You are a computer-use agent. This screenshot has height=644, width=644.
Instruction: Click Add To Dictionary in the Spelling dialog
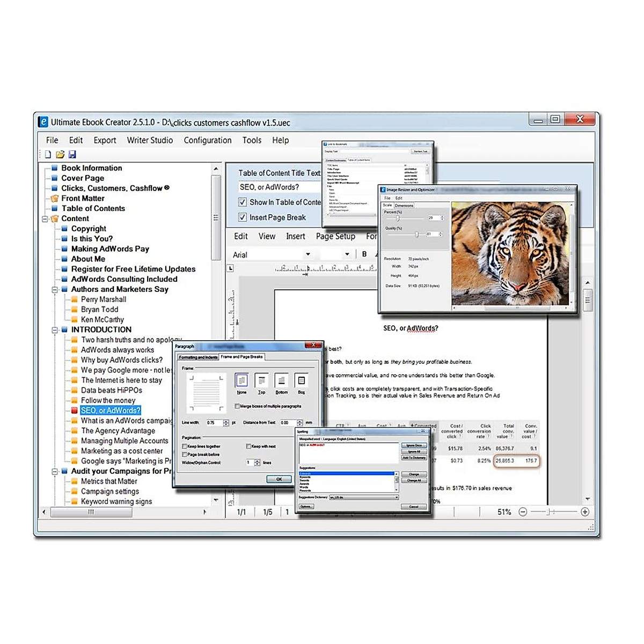coord(414,458)
